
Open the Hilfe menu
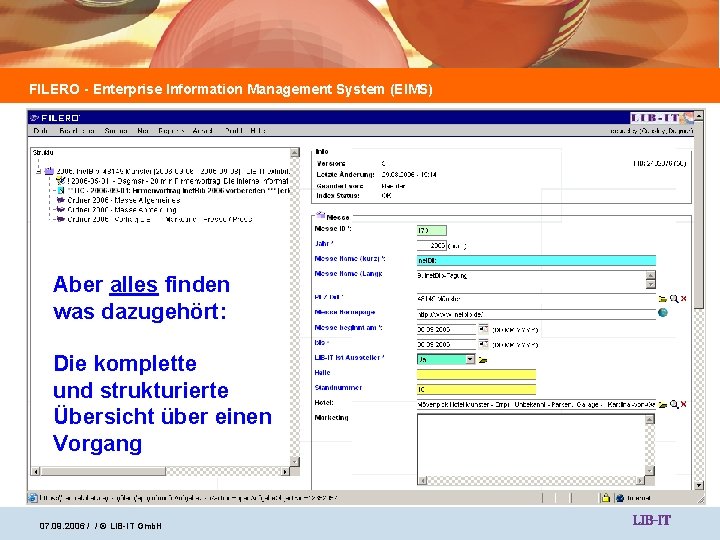pyautogui.click(x=258, y=130)
